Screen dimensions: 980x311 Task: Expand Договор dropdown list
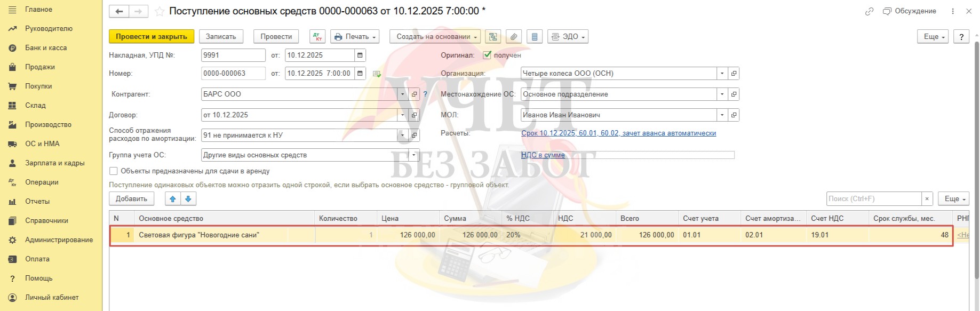point(403,115)
